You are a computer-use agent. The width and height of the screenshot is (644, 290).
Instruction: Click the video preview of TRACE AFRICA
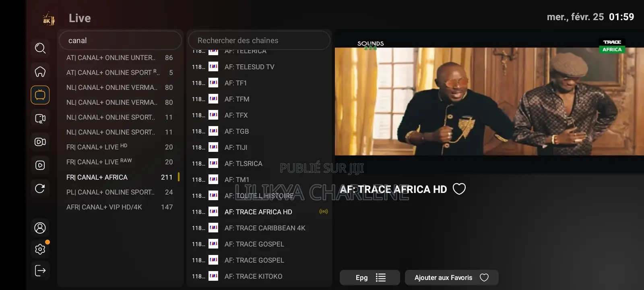[489, 101]
